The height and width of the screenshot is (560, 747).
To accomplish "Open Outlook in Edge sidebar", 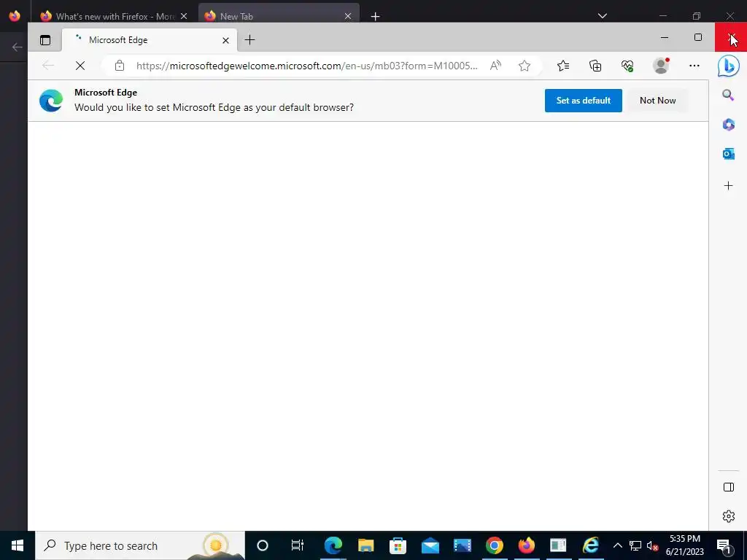I will 729,154.
